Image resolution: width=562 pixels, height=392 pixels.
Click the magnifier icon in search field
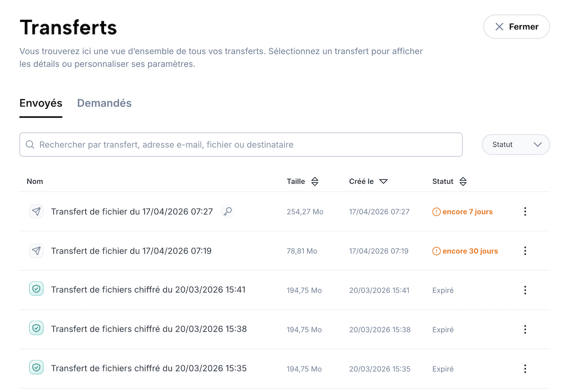click(30, 144)
